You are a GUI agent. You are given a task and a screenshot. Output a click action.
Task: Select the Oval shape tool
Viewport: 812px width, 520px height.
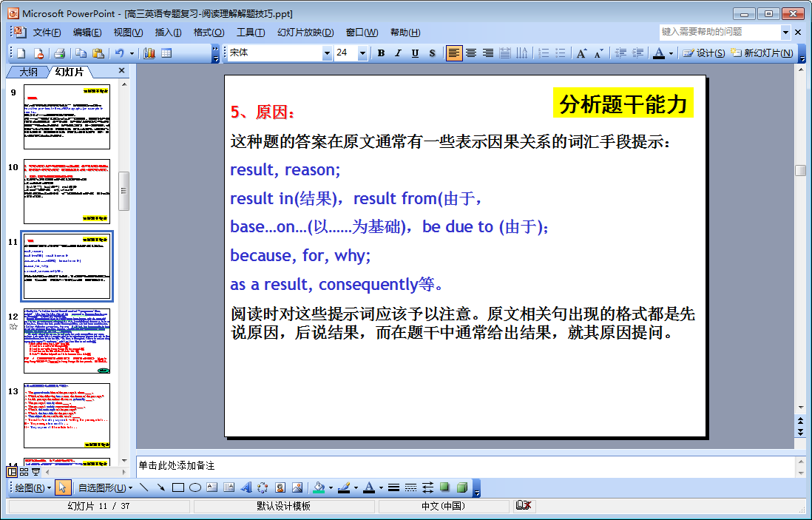click(195, 487)
